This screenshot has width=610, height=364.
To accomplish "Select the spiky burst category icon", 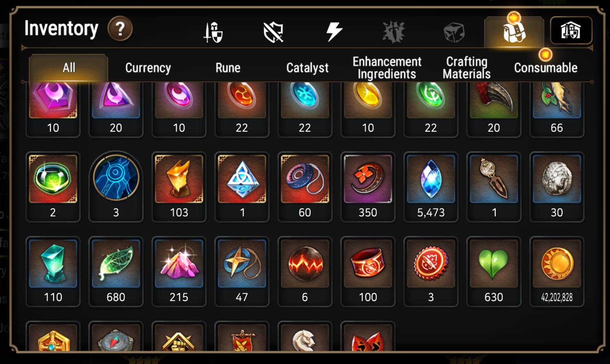I will pos(394,32).
